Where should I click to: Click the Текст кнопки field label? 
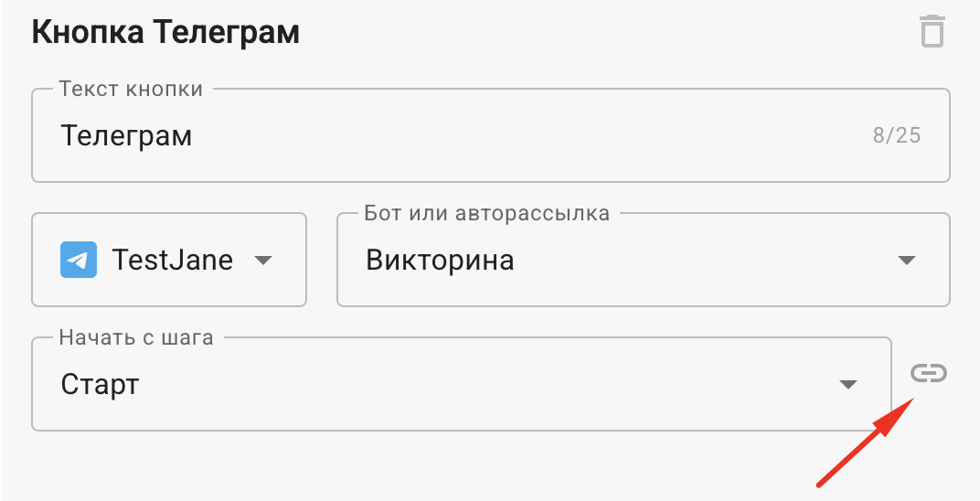tap(131, 89)
